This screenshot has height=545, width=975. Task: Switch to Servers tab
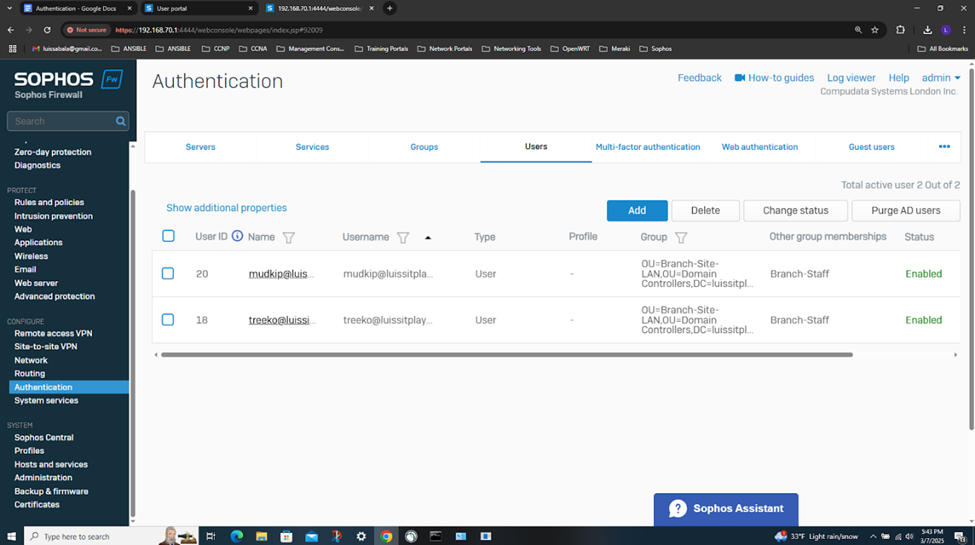[200, 147]
